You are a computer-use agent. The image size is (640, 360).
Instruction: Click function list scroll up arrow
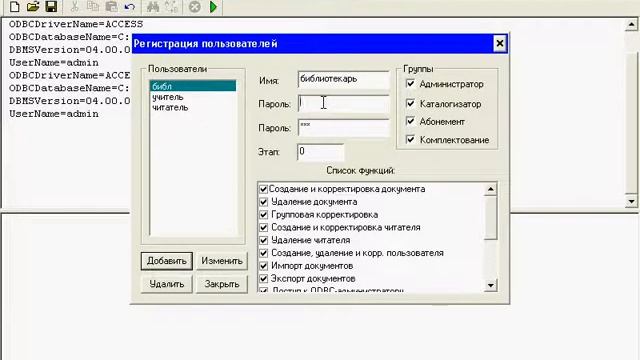[x=490, y=189]
